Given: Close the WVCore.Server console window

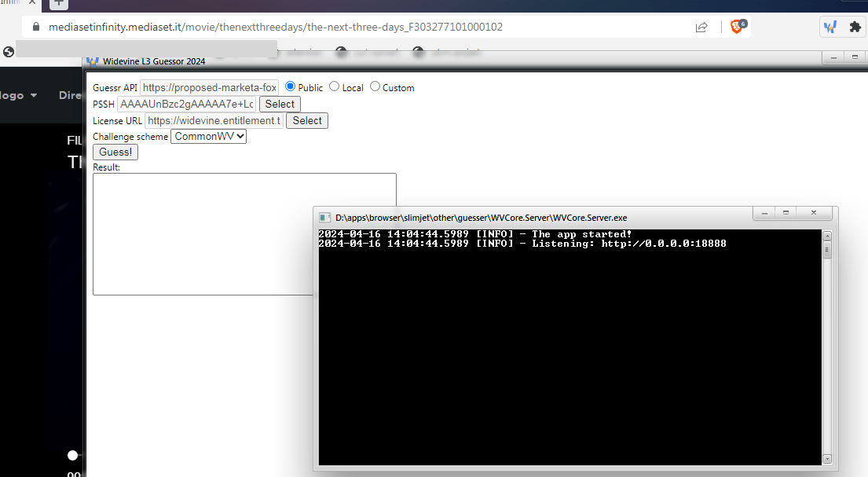Looking at the screenshot, I should pos(814,213).
